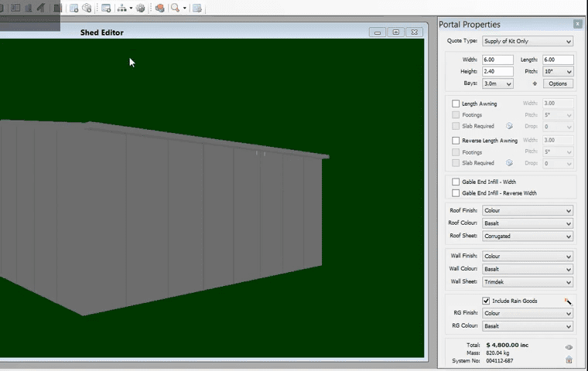Click the form window toolbar icon

coord(106,8)
